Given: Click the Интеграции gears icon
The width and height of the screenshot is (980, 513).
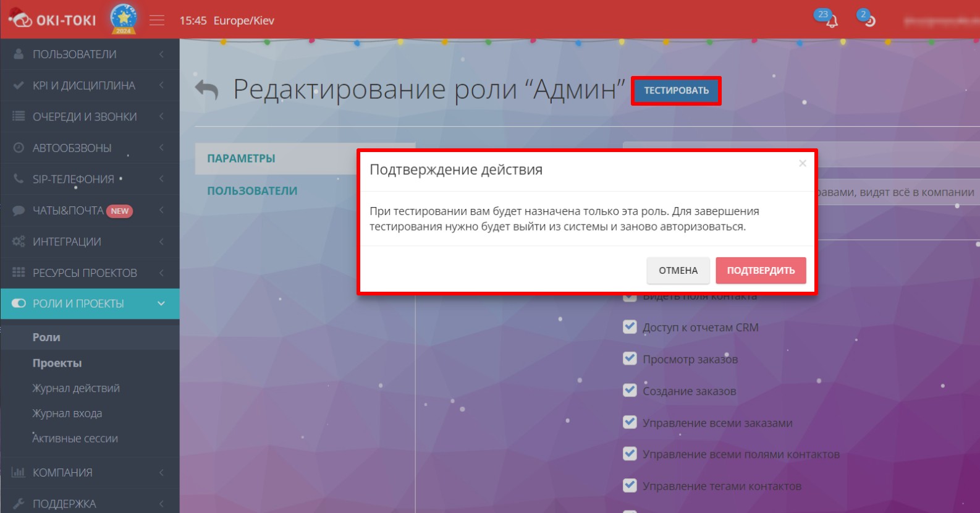Looking at the screenshot, I should (19, 241).
